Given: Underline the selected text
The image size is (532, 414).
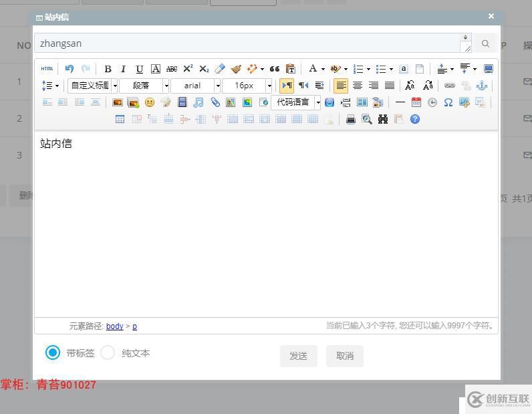Looking at the screenshot, I should [x=140, y=69].
